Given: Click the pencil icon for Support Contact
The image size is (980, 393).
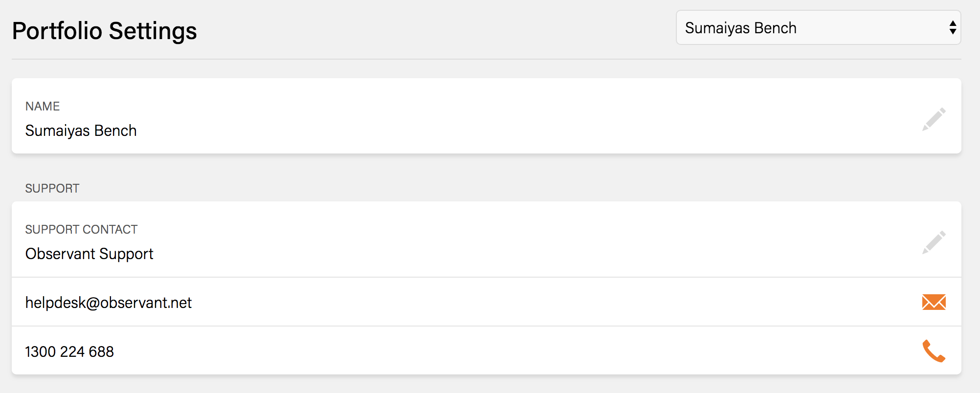Looking at the screenshot, I should (x=934, y=242).
